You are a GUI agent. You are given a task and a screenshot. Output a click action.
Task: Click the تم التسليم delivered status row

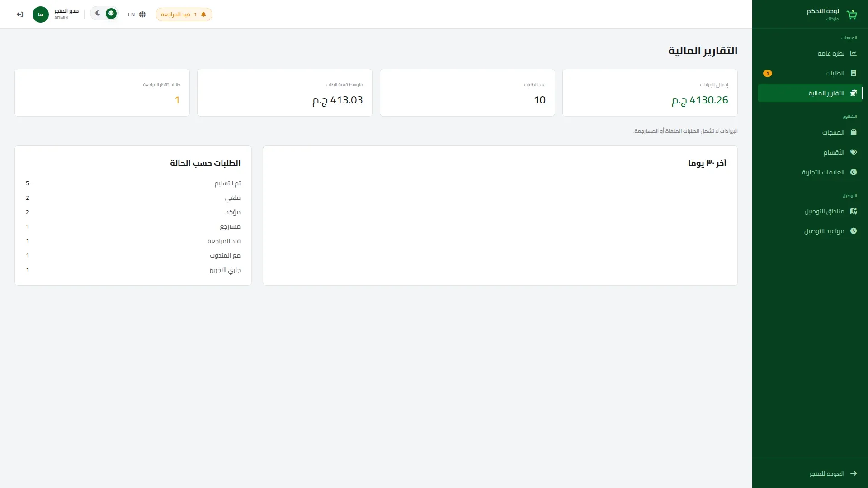pos(133,183)
